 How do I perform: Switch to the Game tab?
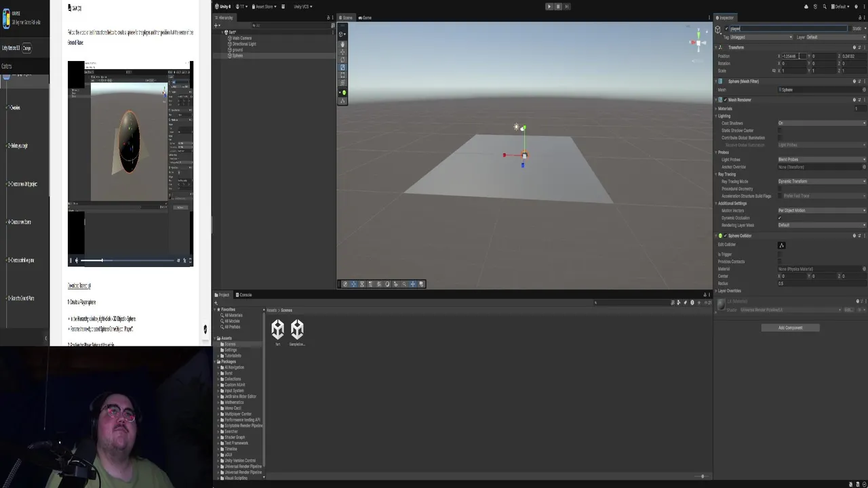[366, 18]
